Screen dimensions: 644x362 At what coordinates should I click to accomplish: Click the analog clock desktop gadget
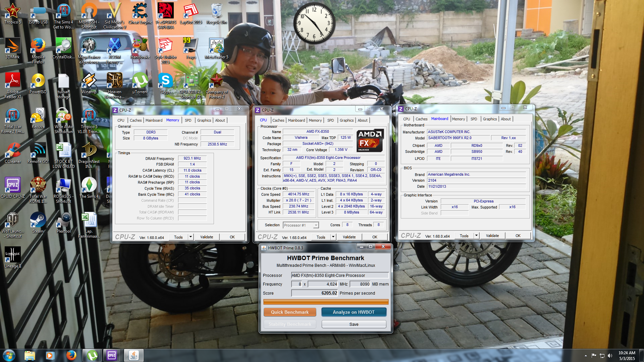click(x=314, y=23)
